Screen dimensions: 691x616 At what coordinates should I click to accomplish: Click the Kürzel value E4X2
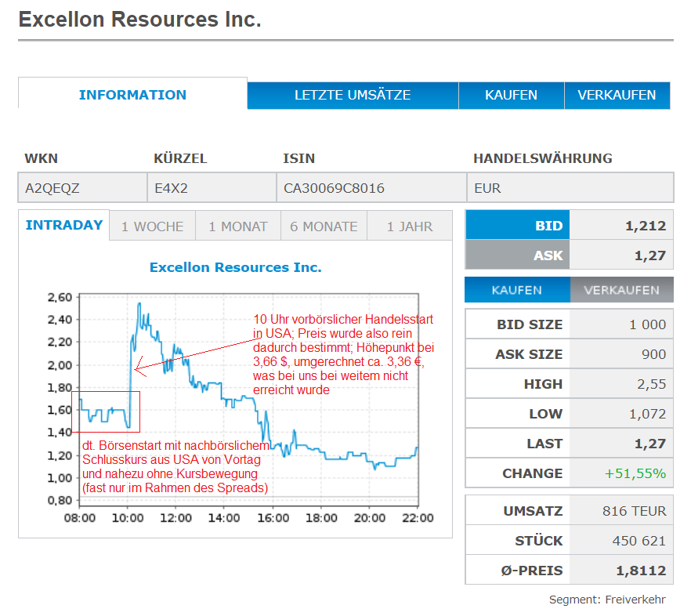[171, 188]
